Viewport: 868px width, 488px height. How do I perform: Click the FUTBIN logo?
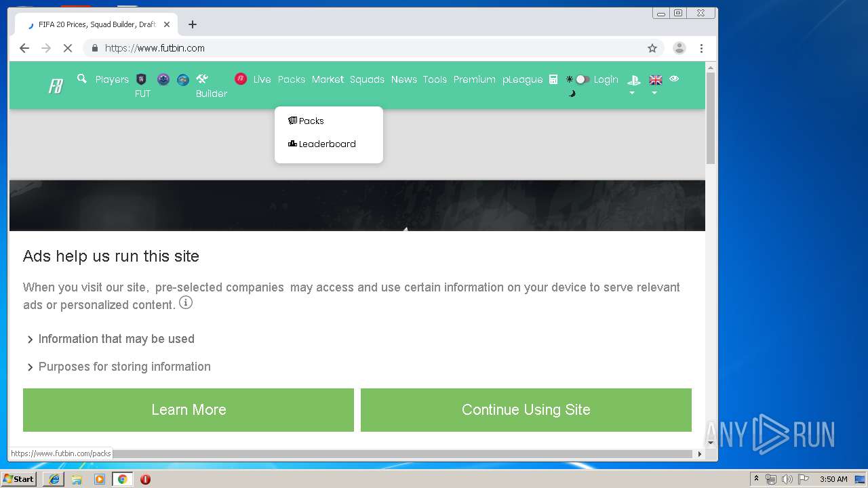[x=56, y=86]
